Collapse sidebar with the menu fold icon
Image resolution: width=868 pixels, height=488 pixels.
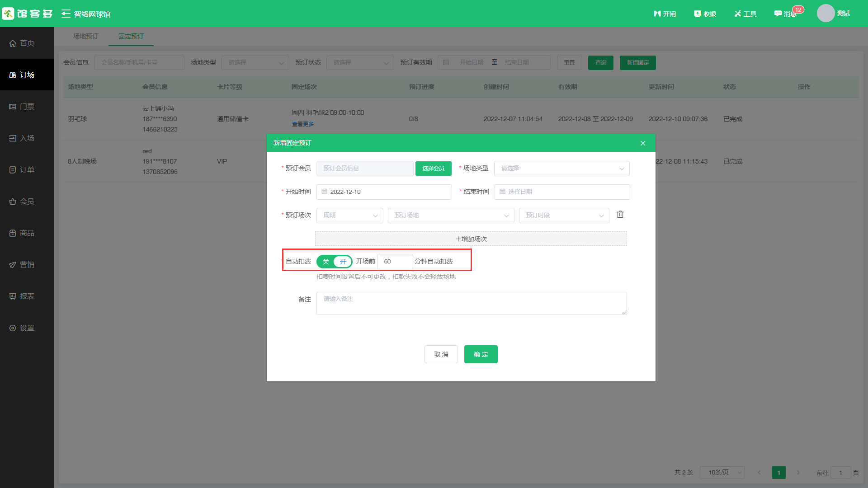(66, 14)
